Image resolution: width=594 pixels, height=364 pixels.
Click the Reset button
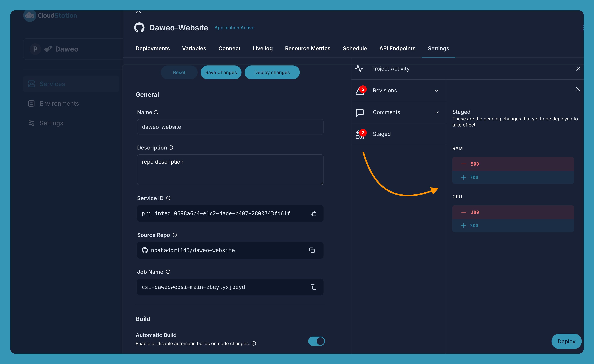pos(179,72)
